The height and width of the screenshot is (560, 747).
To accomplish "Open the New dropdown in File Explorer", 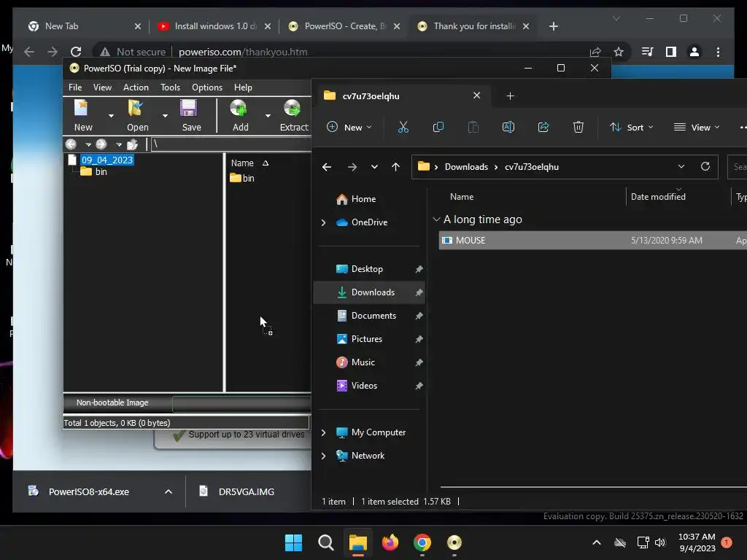I will tap(349, 127).
